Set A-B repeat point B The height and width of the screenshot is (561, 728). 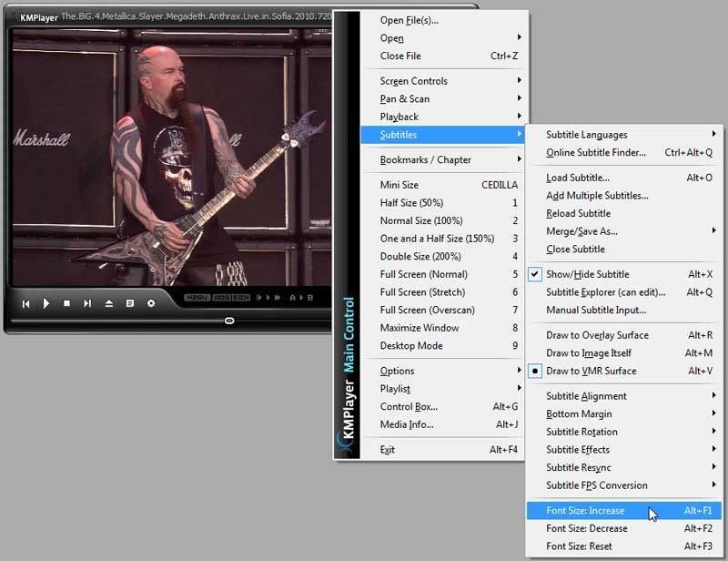click(310, 298)
